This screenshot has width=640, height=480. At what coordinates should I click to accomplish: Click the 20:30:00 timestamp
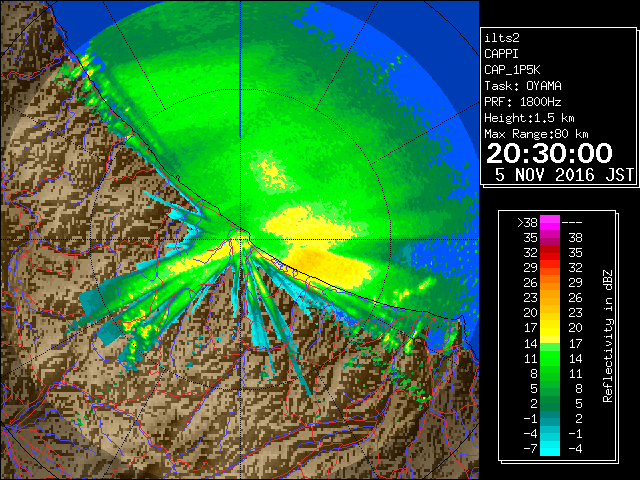pyautogui.click(x=549, y=153)
